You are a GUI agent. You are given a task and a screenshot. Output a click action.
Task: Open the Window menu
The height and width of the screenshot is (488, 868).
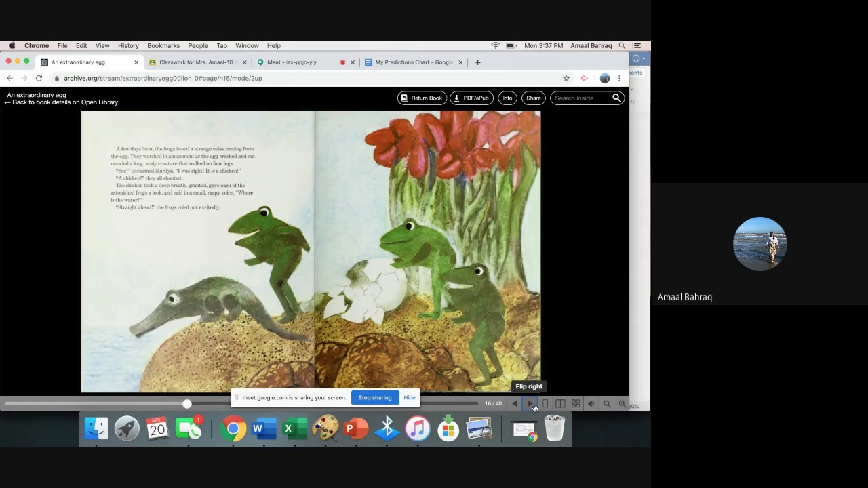coord(247,46)
